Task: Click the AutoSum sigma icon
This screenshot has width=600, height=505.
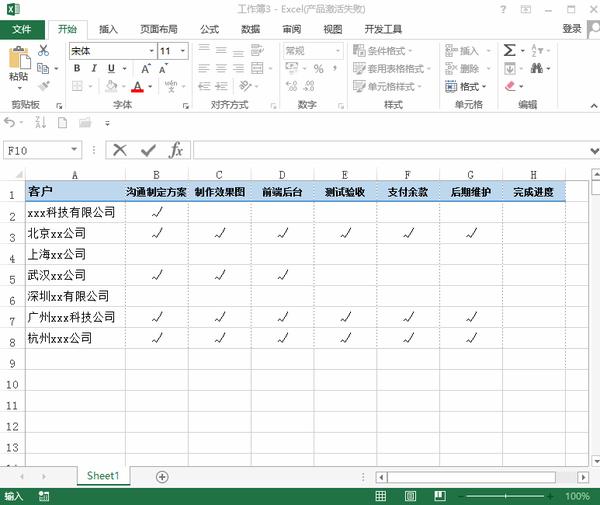Action: tap(509, 50)
